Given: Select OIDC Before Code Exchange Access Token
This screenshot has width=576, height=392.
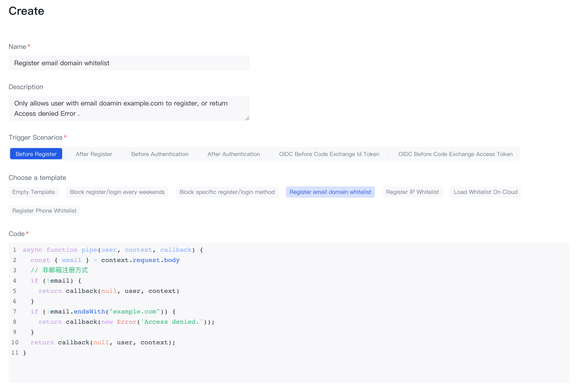Looking at the screenshot, I should coord(455,154).
